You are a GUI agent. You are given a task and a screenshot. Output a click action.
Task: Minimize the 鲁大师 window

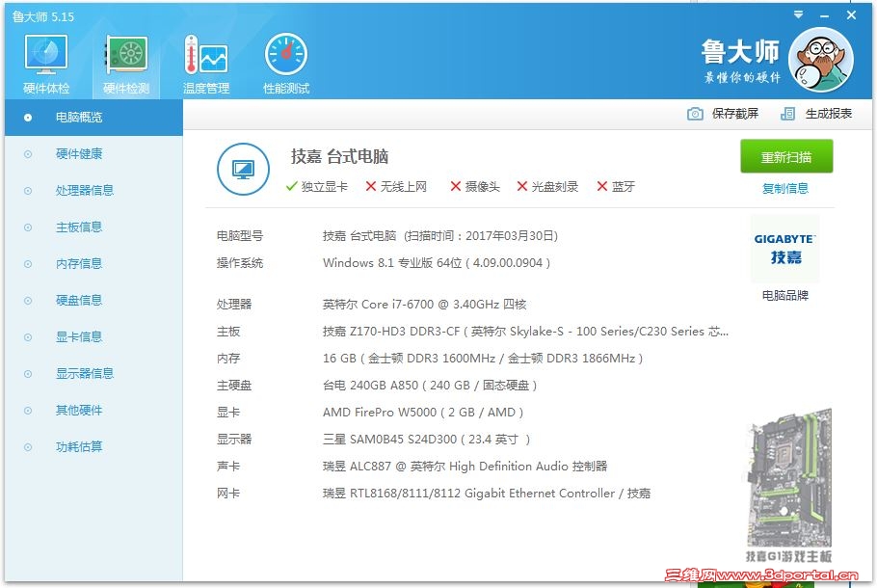(824, 15)
